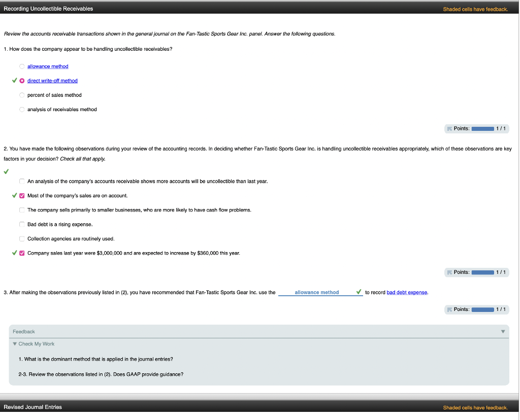
Task: Click the question 3 points progress bar
Action: (x=483, y=309)
